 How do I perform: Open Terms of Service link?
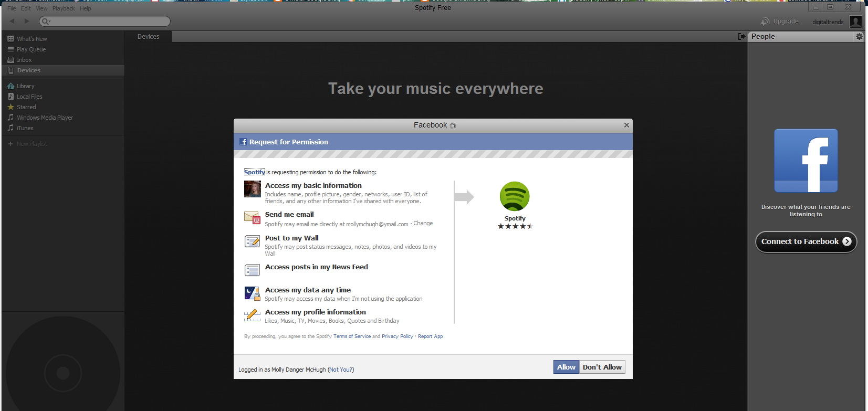[352, 336]
